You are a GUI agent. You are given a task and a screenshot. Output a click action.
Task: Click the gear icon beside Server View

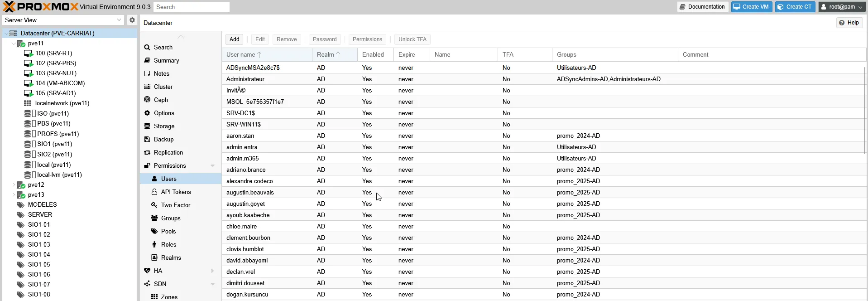click(132, 20)
